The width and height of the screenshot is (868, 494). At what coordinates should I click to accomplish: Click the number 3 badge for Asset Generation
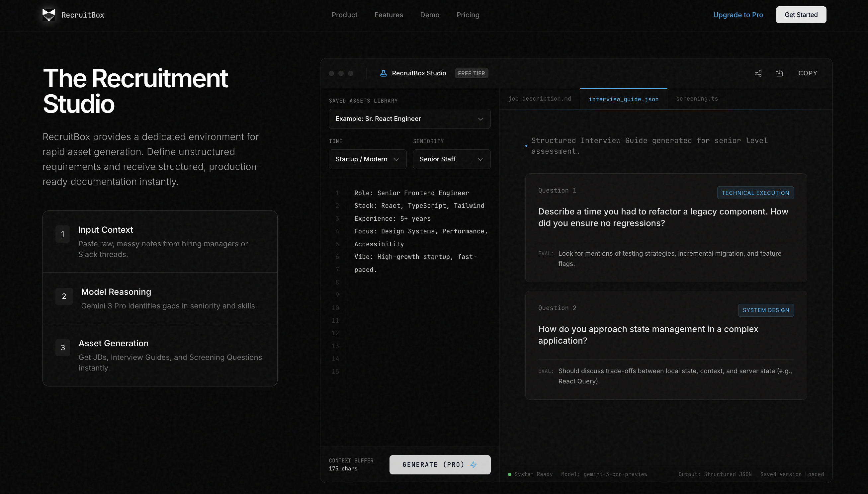[62, 348]
